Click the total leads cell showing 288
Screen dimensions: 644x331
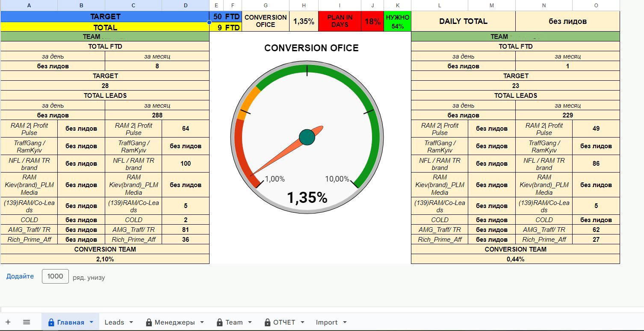[157, 115]
